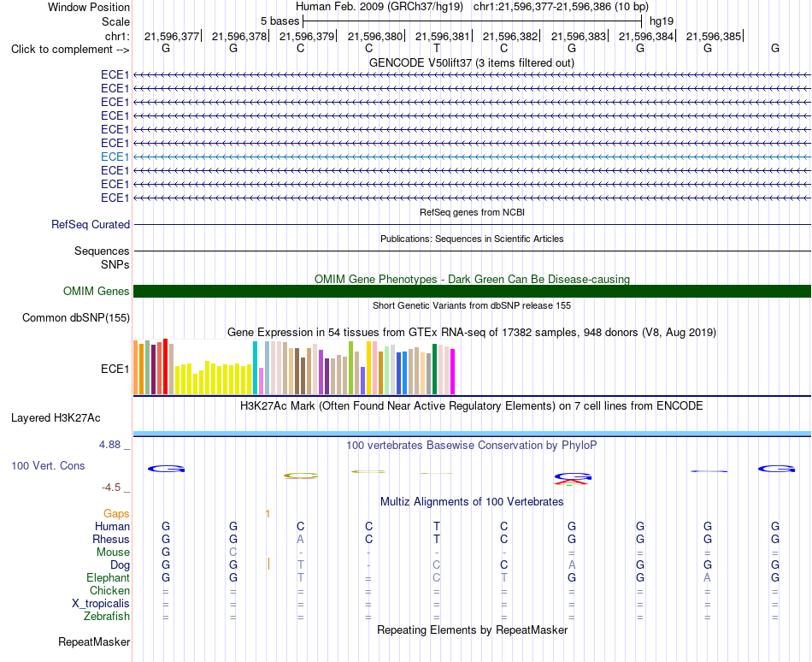Open 'Repeating Elements by RepeatMasker' title

tap(473, 629)
